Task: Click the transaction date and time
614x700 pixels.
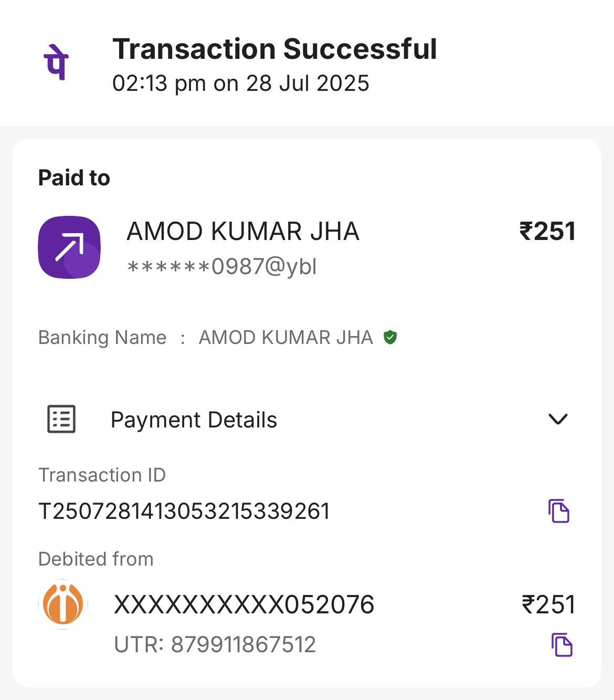Action: [x=241, y=83]
